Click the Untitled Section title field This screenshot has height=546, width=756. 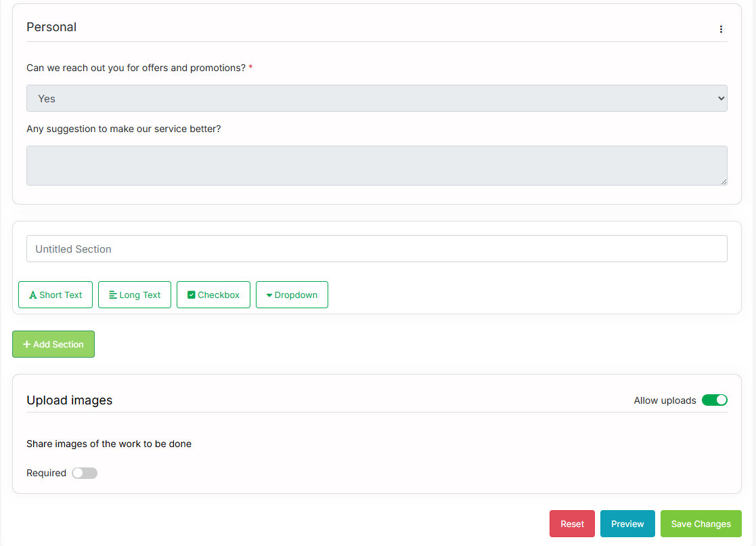(377, 249)
